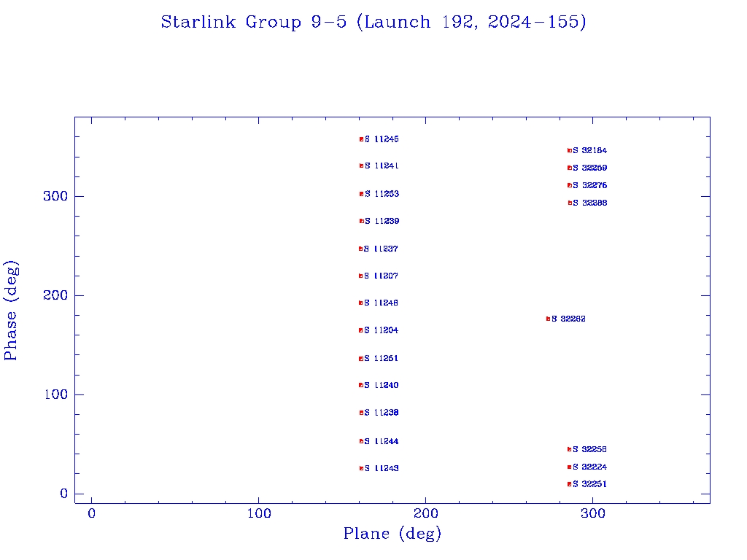Click the 200 tick label on x-axis
Image resolution: width=747 pixels, height=560 pixels.
(426, 513)
